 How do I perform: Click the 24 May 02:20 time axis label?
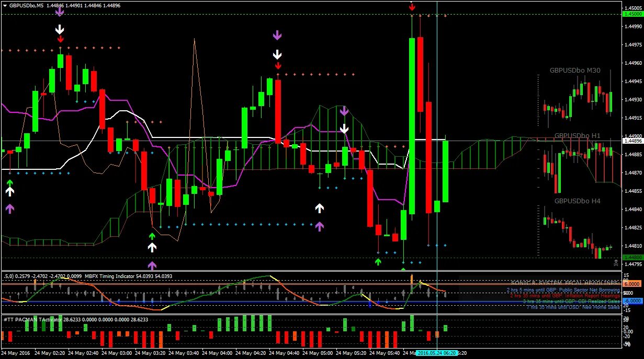50,354
